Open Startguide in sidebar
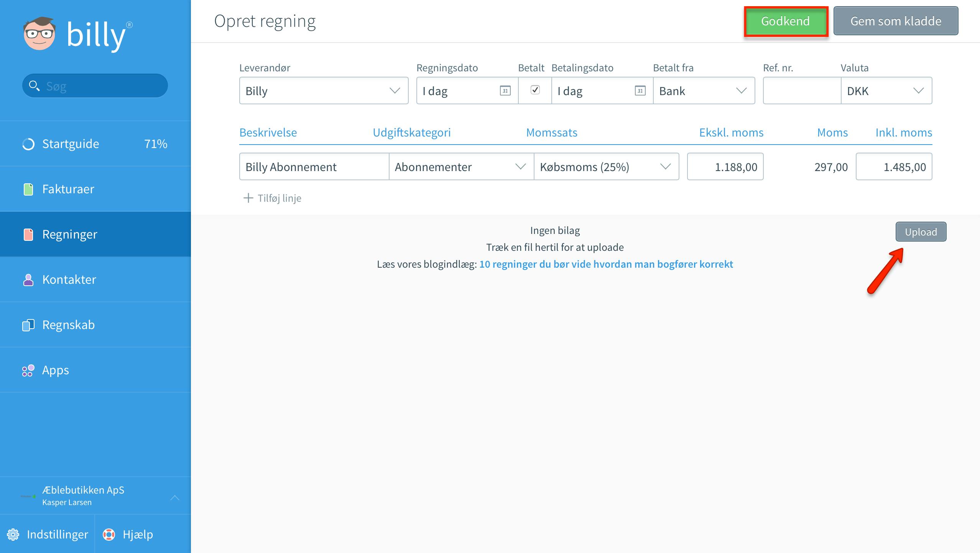 [95, 144]
